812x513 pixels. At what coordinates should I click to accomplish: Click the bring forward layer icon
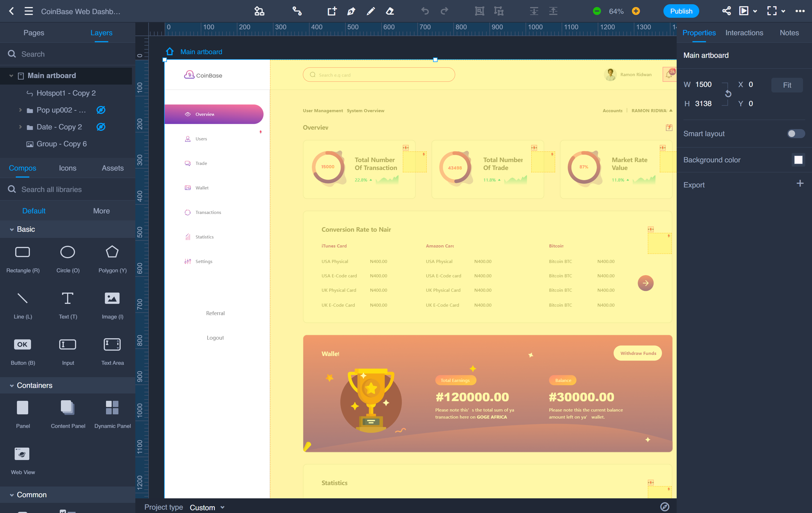click(553, 11)
